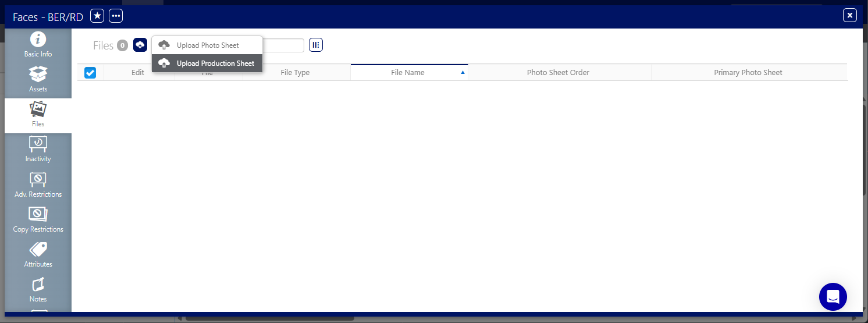Click the cloud upload dropdown button
This screenshot has height=323, width=868.
140,45
